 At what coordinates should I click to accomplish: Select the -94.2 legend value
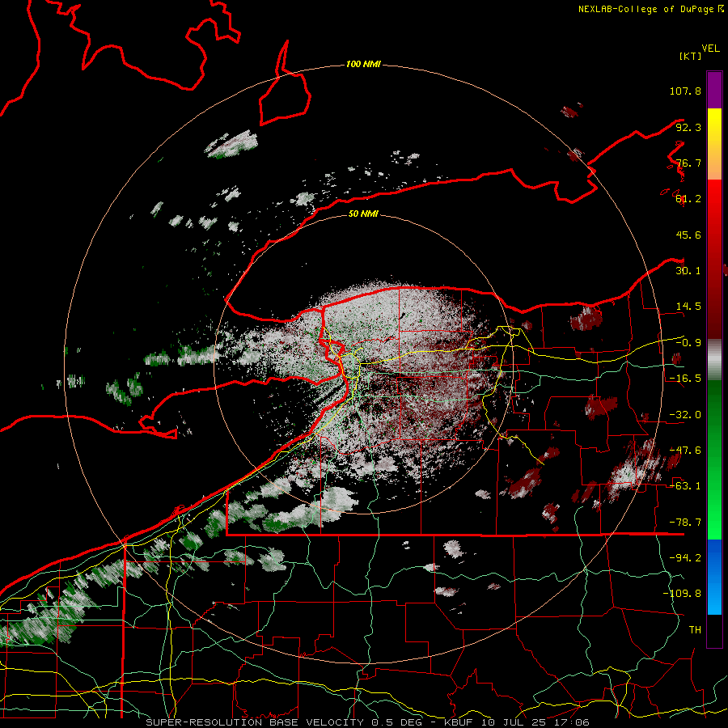pos(685,558)
